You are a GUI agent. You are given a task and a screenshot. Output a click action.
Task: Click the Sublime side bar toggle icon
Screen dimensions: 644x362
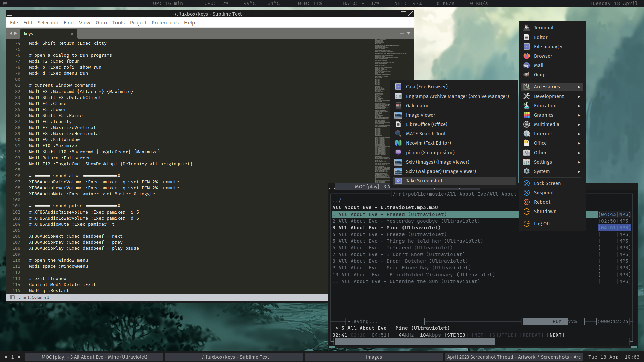coord(12,297)
